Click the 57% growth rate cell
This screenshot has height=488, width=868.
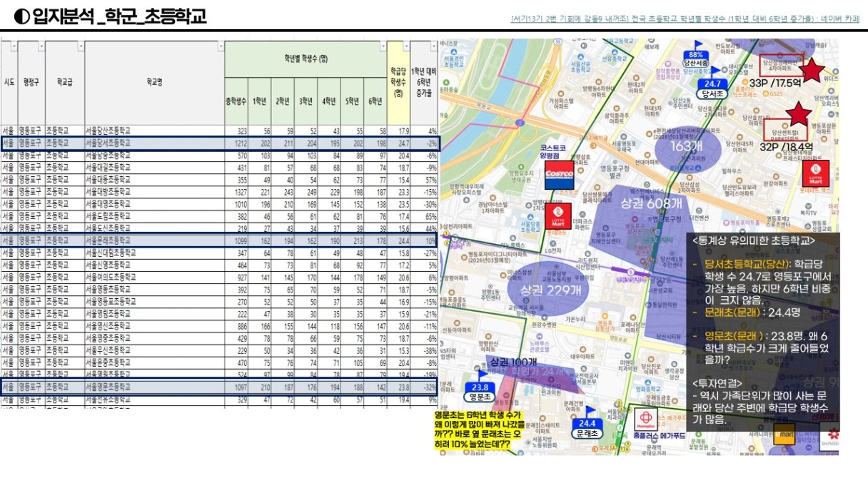(x=423, y=181)
